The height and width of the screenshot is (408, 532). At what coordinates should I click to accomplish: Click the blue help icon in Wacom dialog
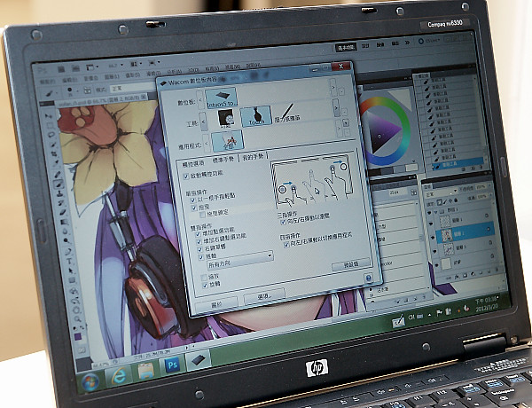(369, 278)
